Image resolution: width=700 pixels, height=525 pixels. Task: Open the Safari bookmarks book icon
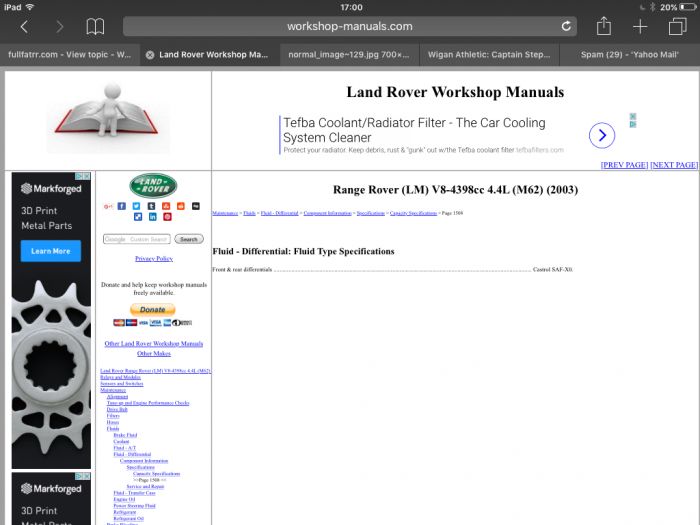pos(95,27)
